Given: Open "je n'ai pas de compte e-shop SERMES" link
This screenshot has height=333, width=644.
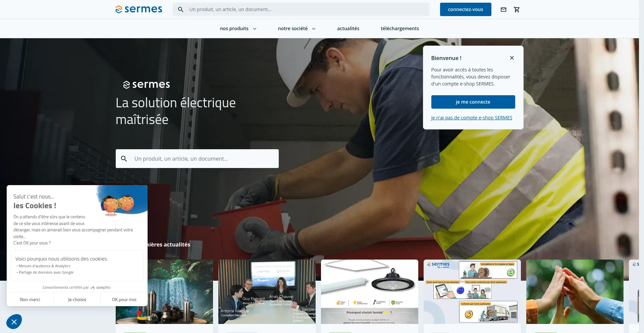Looking at the screenshot, I should pyautogui.click(x=472, y=118).
